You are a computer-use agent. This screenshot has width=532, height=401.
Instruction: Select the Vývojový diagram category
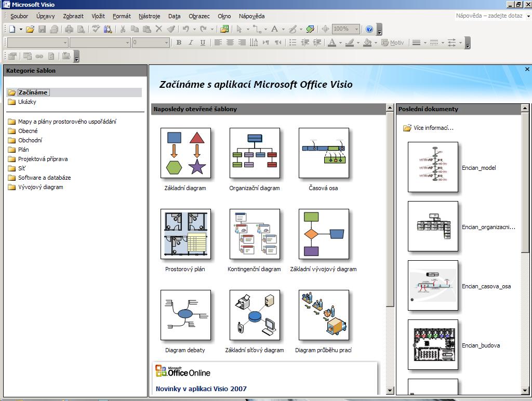click(41, 187)
